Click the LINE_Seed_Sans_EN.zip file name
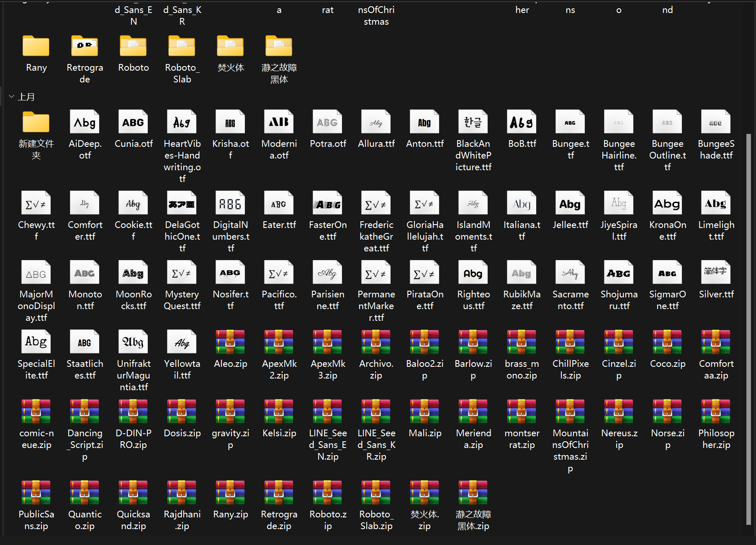The image size is (756, 545). coord(328,445)
